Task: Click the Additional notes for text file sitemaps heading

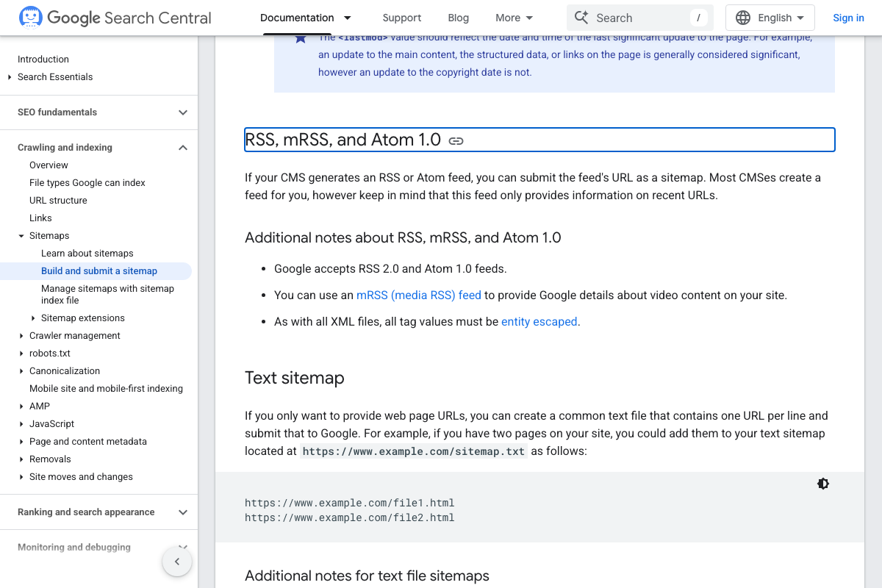Action: tap(367, 576)
